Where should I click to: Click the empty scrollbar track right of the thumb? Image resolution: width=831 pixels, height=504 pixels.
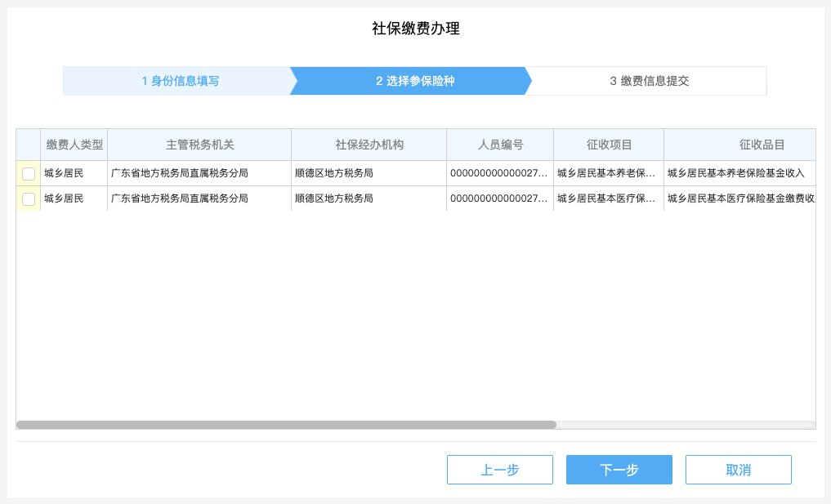tap(685, 425)
